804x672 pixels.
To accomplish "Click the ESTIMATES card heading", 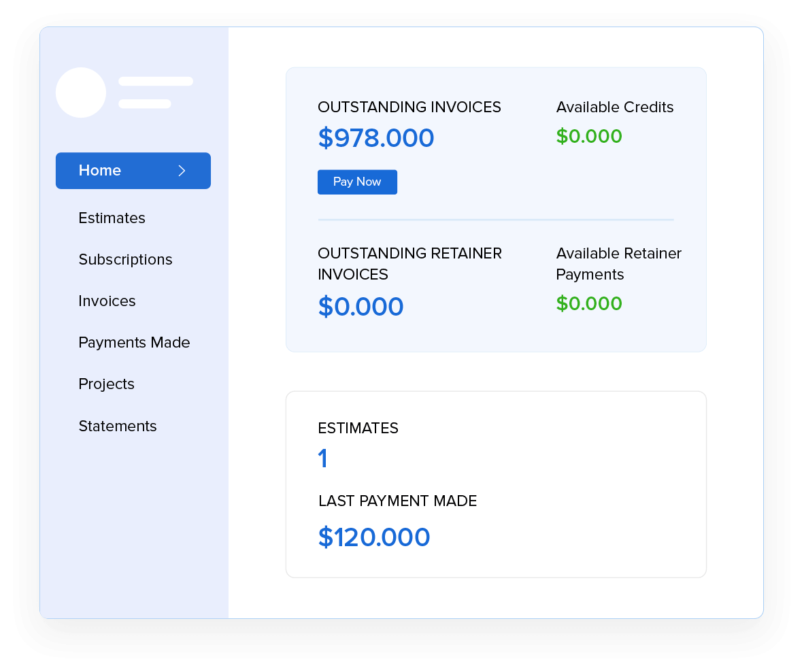I will coord(358,429).
